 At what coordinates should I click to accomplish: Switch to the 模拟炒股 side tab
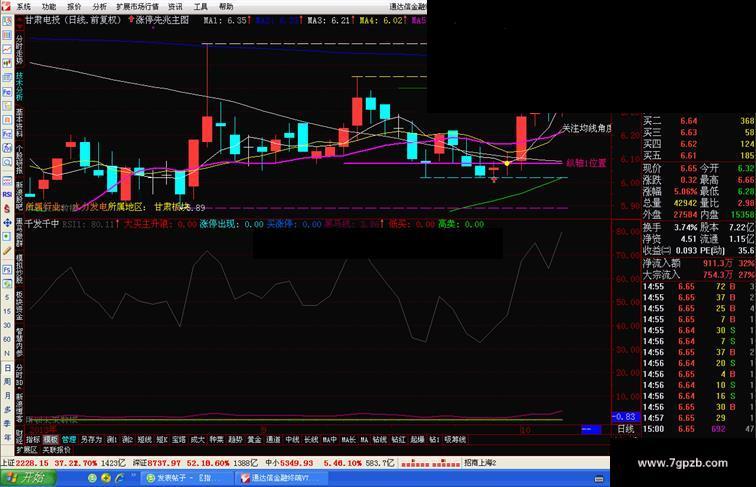(x=19, y=269)
